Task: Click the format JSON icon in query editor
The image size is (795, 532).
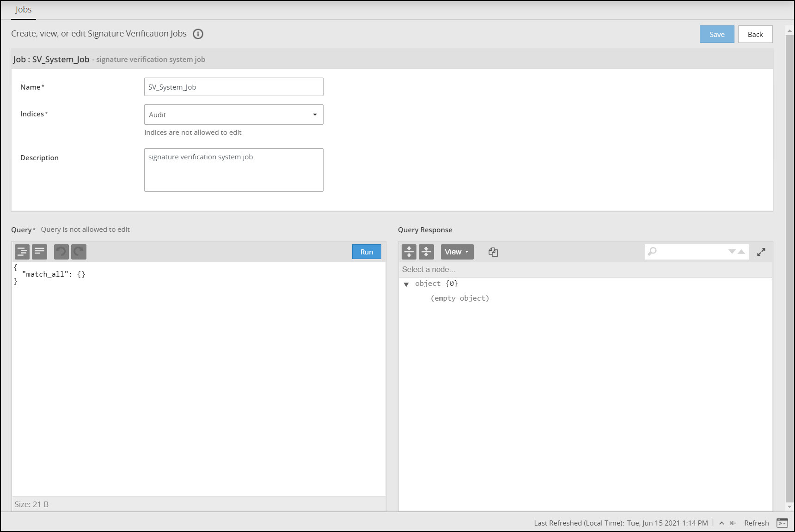Action: click(22, 252)
